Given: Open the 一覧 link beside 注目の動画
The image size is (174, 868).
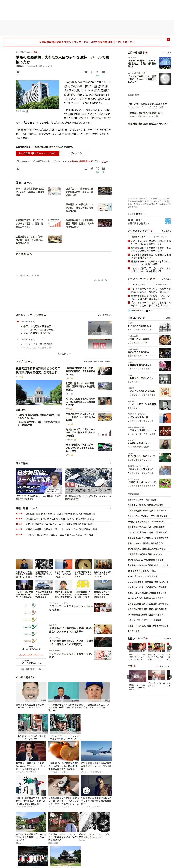Looking at the screenshot, I should (x=109, y=463).
